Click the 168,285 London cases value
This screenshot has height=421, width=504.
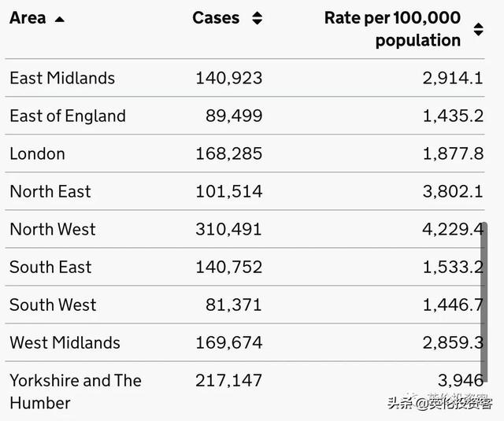(x=228, y=153)
